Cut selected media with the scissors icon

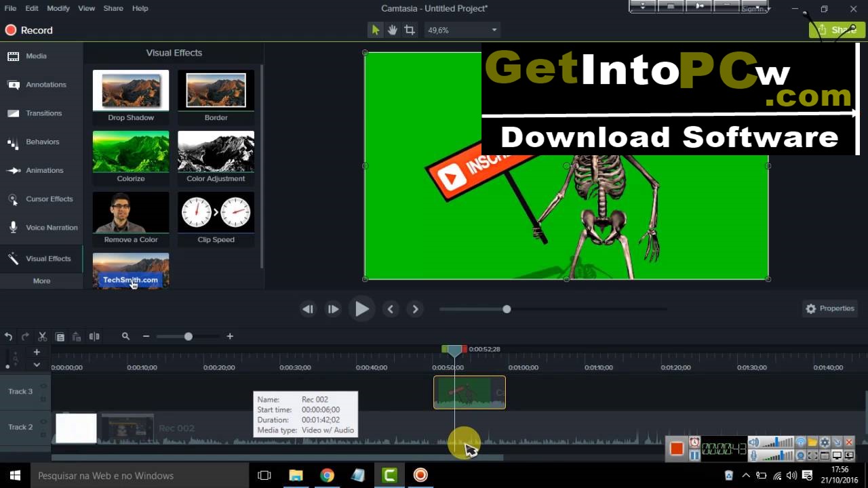tap(42, 336)
